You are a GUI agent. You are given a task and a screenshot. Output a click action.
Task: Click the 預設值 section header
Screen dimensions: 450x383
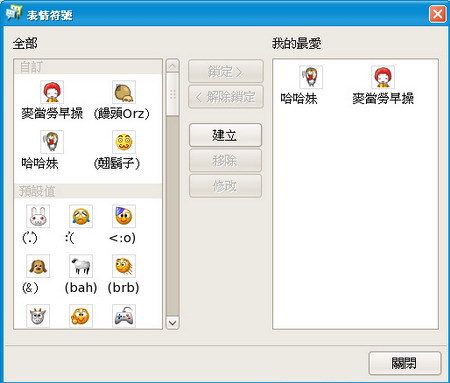pyautogui.click(x=88, y=191)
